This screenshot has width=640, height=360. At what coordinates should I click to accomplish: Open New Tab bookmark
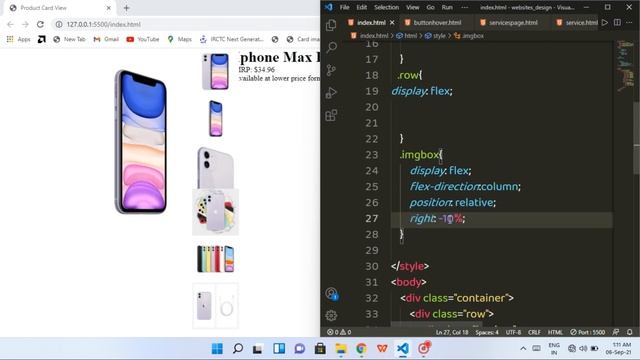point(69,39)
